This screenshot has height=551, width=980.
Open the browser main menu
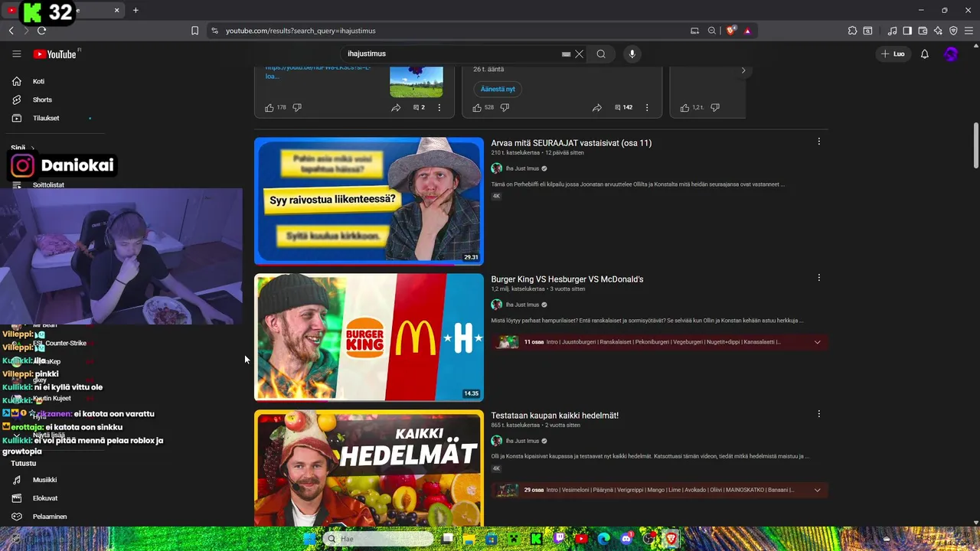click(x=969, y=31)
